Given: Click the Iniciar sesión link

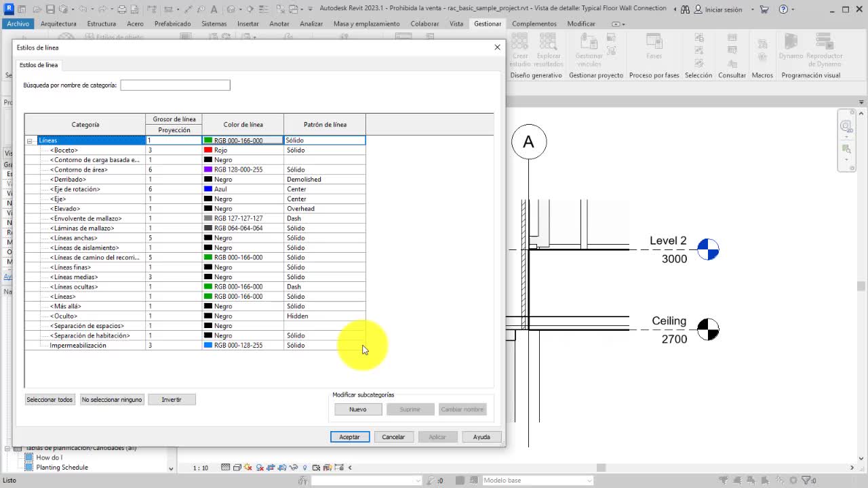Looking at the screenshot, I should click(x=724, y=9).
